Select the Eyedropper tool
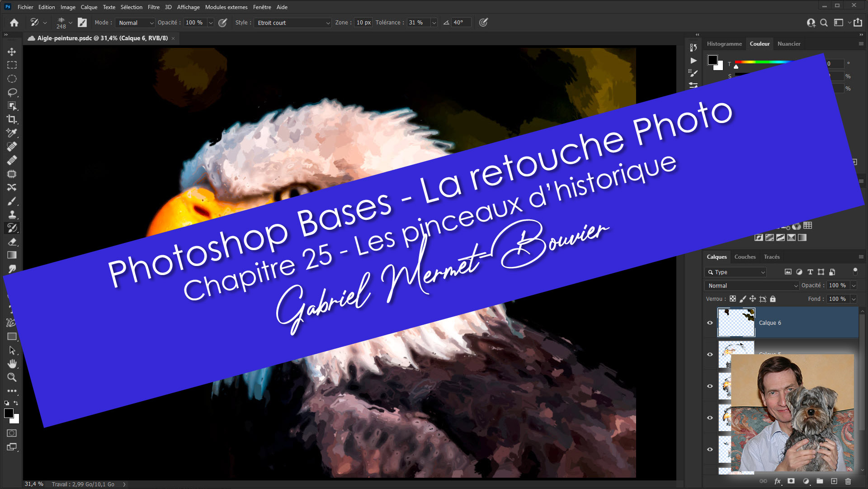 (x=12, y=133)
